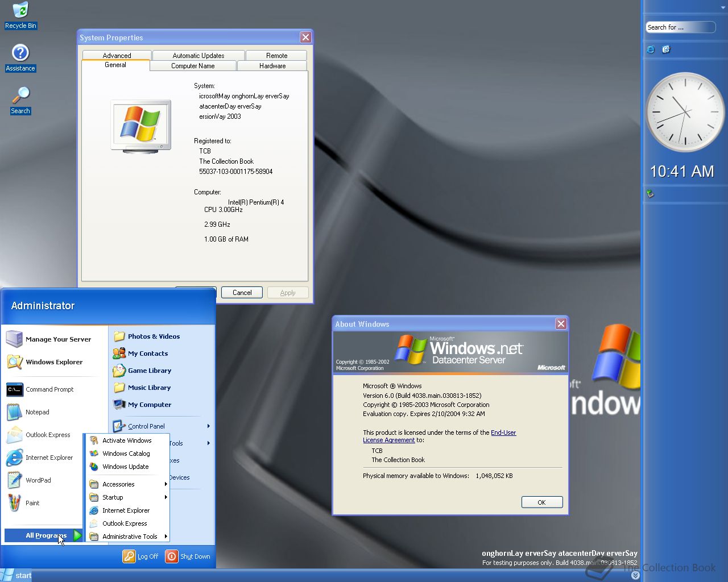Image resolution: width=728 pixels, height=582 pixels.
Task: Click Cancel in System Properties
Action: point(242,293)
